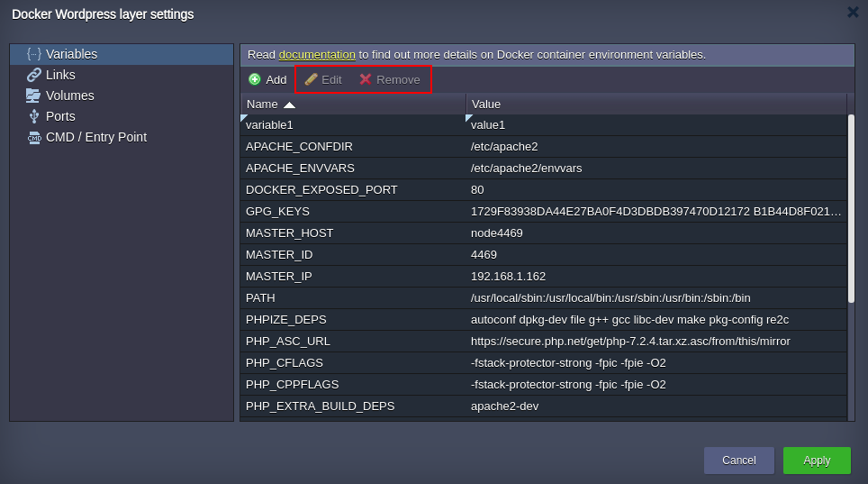
Task: Open the documentation link
Action: (x=317, y=55)
